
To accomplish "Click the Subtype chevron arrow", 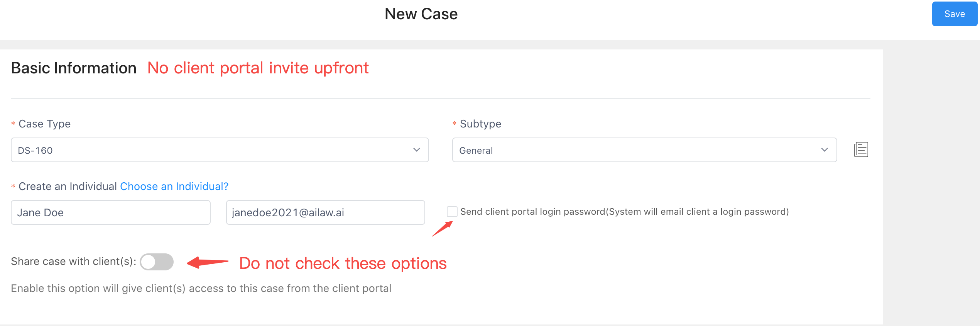I will point(825,150).
